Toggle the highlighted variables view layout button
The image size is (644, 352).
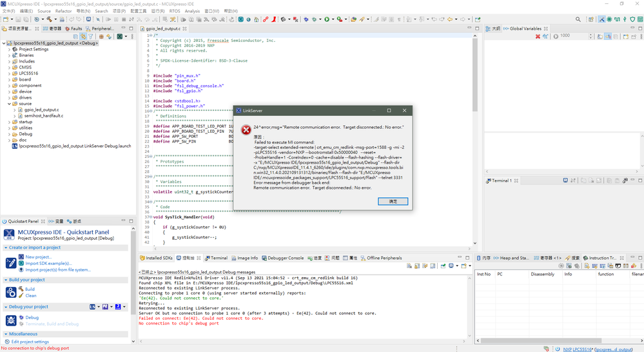(x=608, y=36)
